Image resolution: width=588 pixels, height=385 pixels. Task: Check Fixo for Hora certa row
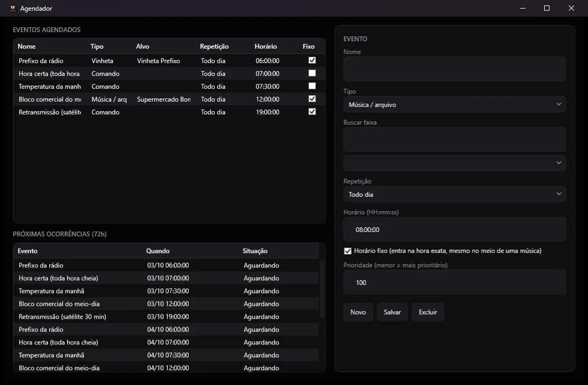[312, 73]
